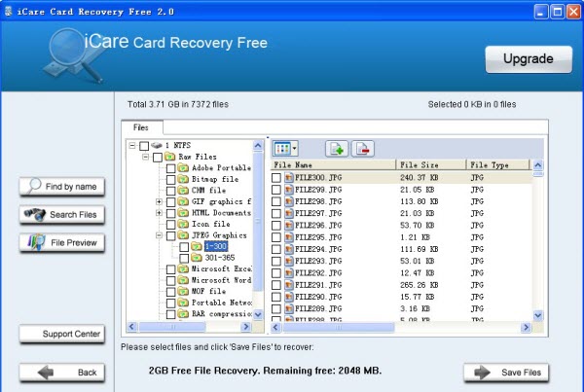Tick the checkbox for FILE300.JPG

[276, 178]
